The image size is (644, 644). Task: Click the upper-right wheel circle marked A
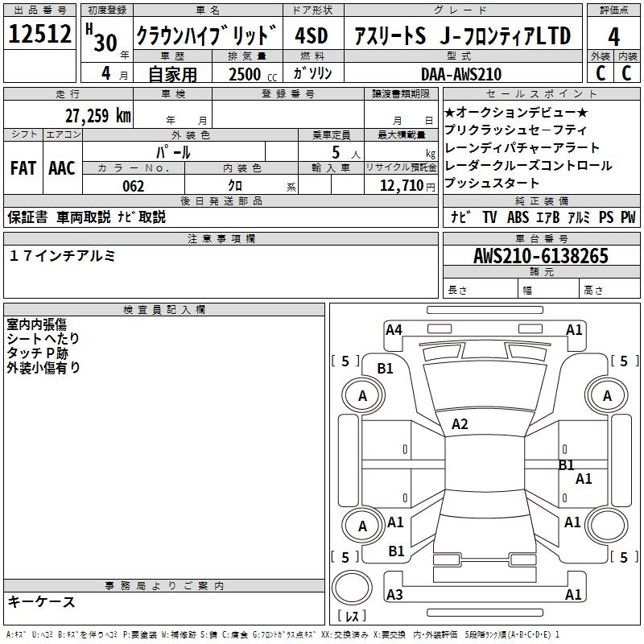click(607, 395)
